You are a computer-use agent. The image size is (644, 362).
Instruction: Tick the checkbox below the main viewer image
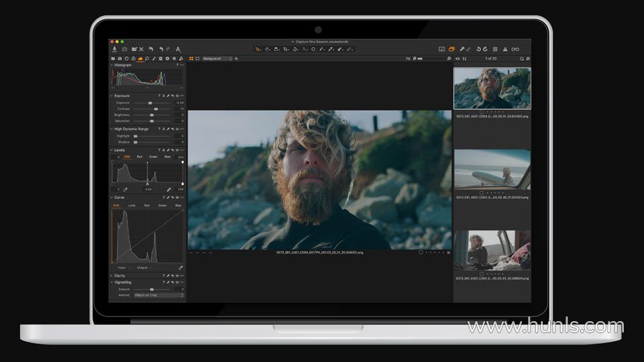tap(421, 253)
